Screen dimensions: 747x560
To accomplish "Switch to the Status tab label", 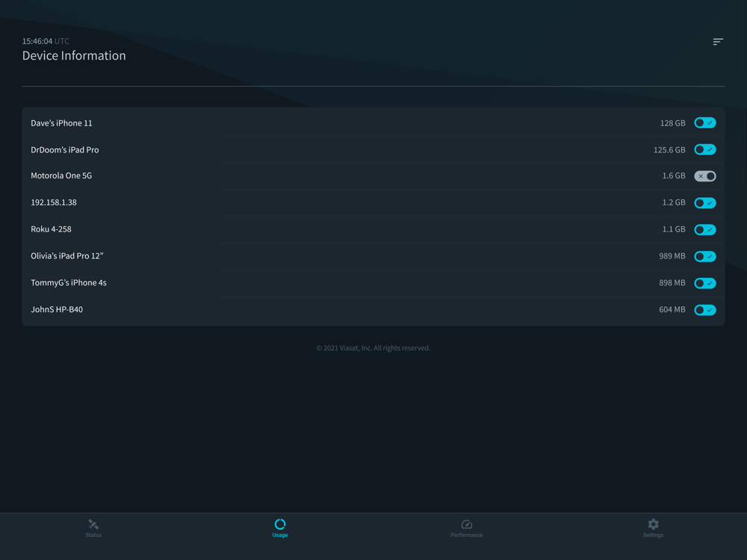I will coord(93,535).
